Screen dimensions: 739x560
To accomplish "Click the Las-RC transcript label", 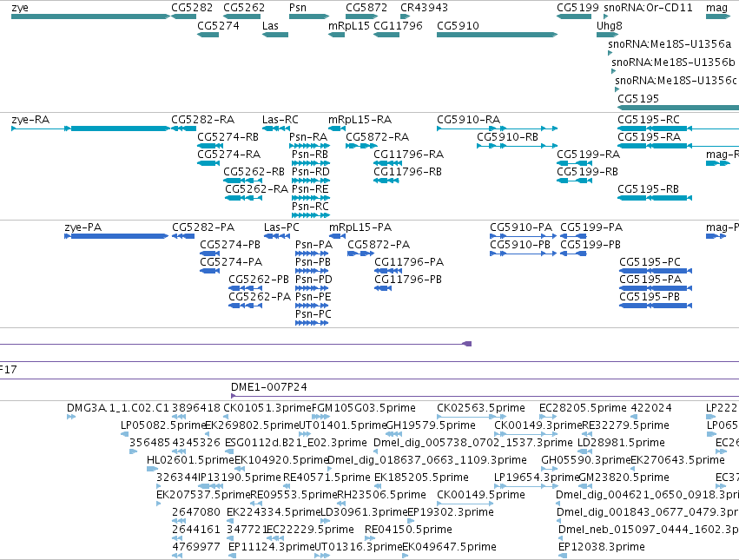I will [280, 119].
